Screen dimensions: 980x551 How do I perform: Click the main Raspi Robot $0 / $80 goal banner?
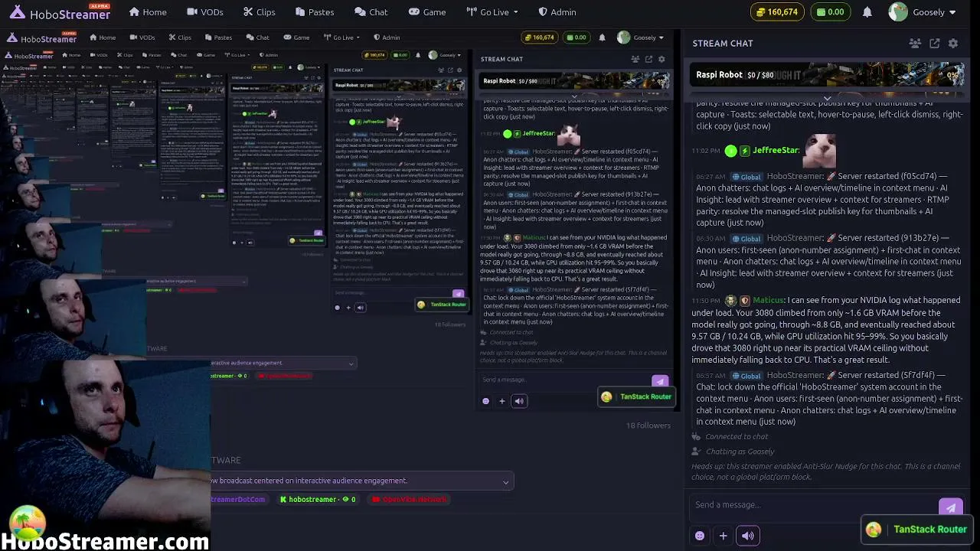tap(827, 75)
